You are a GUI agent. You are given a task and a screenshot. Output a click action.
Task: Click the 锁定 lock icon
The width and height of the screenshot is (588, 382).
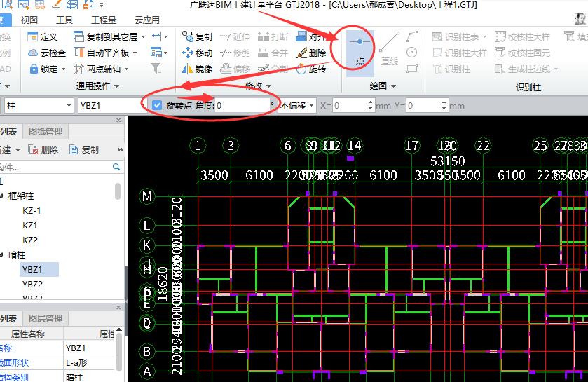point(34,69)
